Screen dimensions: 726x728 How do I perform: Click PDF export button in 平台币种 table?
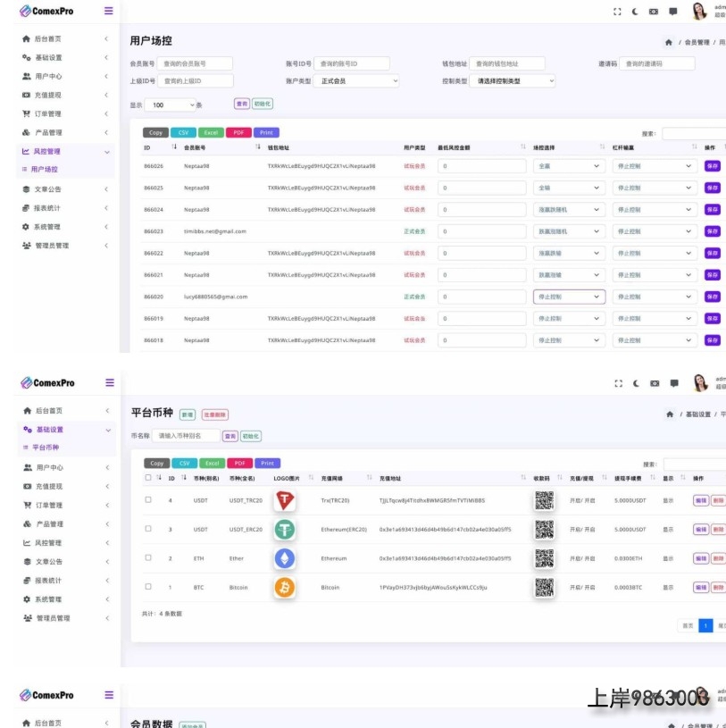point(239,464)
